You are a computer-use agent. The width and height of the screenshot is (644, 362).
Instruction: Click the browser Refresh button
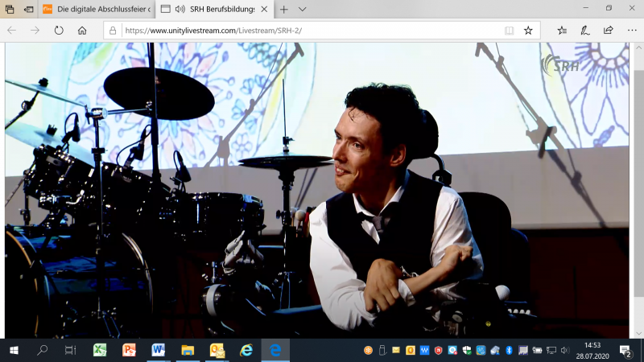[x=59, y=30]
